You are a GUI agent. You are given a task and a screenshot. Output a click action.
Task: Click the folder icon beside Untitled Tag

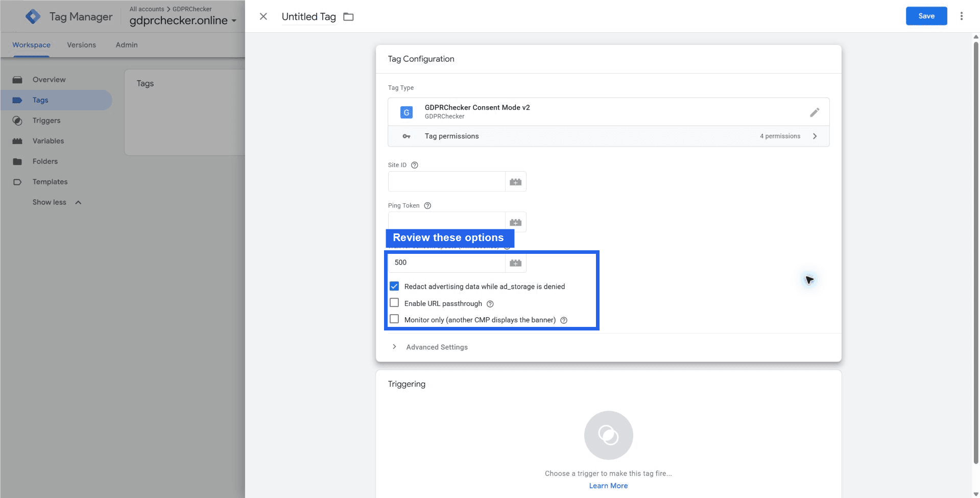[x=348, y=17]
